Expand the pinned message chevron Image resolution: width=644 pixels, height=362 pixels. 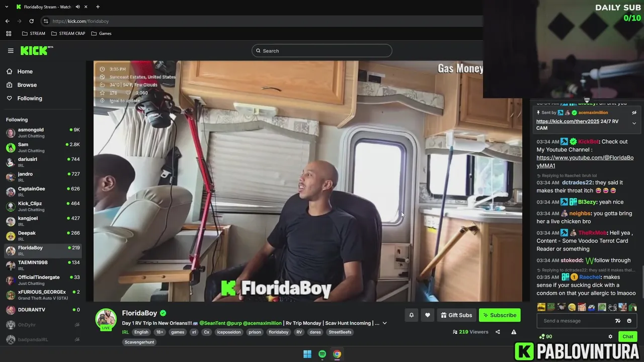pos(634,123)
